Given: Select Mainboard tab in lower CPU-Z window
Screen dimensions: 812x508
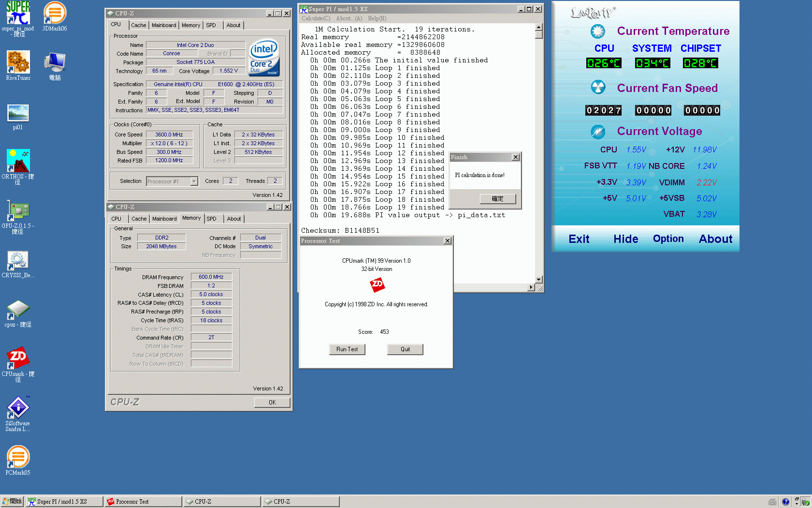Looking at the screenshot, I should [x=164, y=219].
